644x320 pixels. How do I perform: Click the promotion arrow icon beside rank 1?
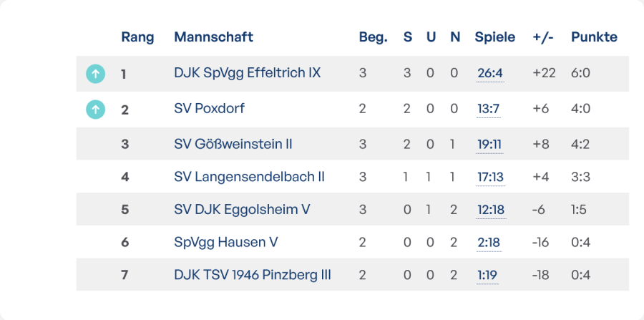[95, 73]
